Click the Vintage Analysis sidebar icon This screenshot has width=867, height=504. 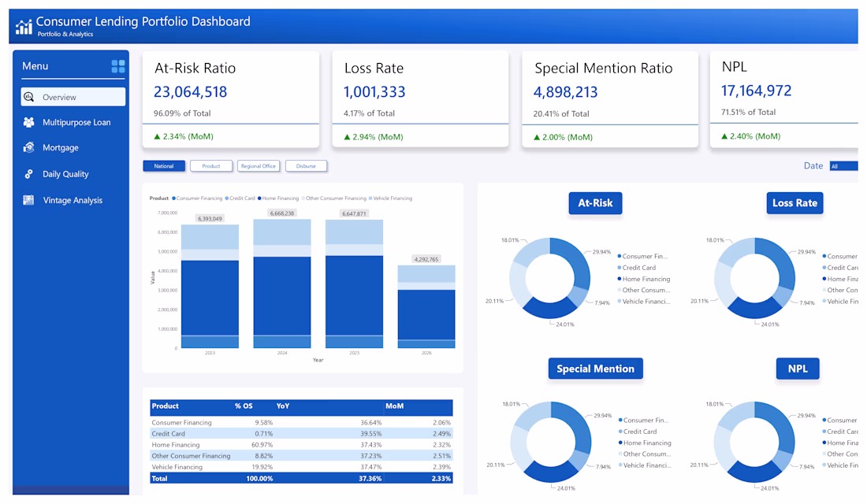(28, 200)
